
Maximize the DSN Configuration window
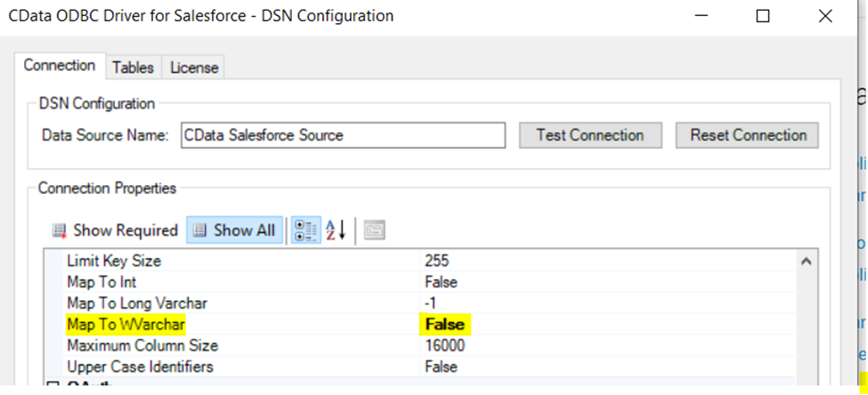[x=763, y=16]
